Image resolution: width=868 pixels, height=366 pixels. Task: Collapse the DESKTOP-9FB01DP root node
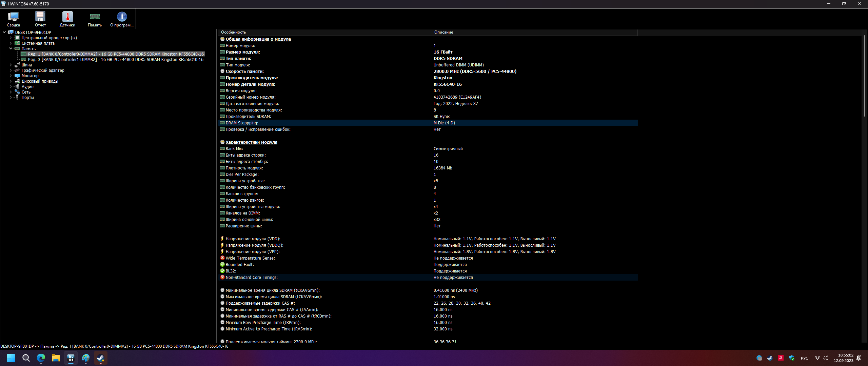pyautogui.click(x=4, y=33)
